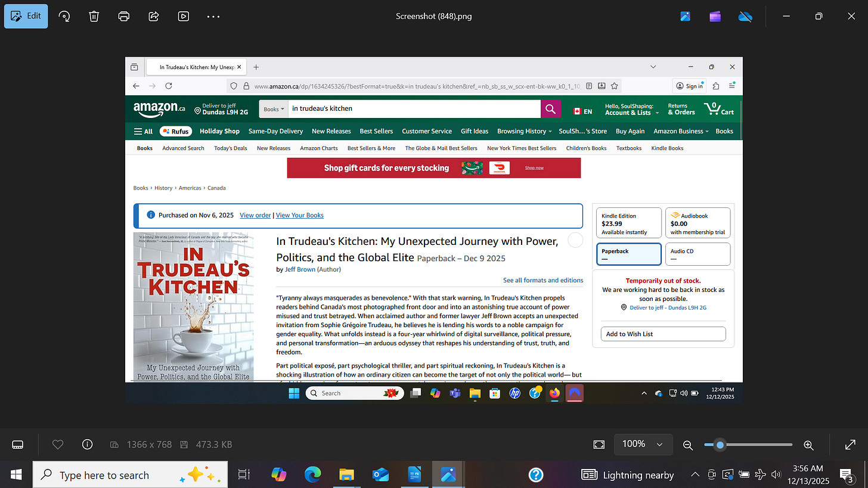Click the Jeff Brown author link

pyautogui.click(x=300, y=269)
